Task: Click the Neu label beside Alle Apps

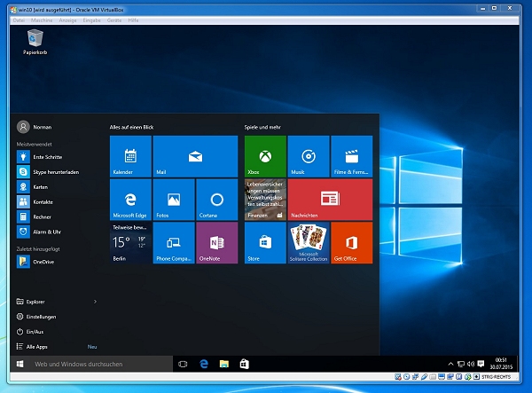Action: coord(92,347)
